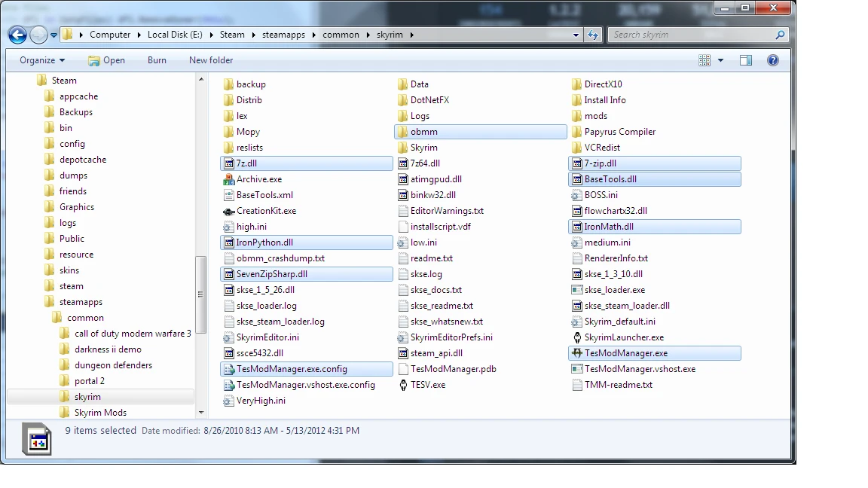Navigate back using the back arrow

click(17, 34)
